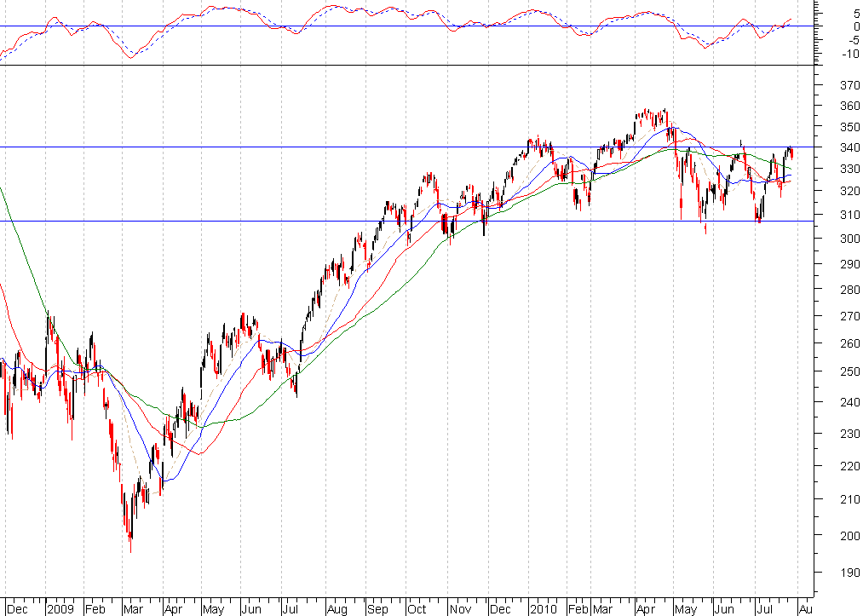Click price axis value 360

(849, 106)
